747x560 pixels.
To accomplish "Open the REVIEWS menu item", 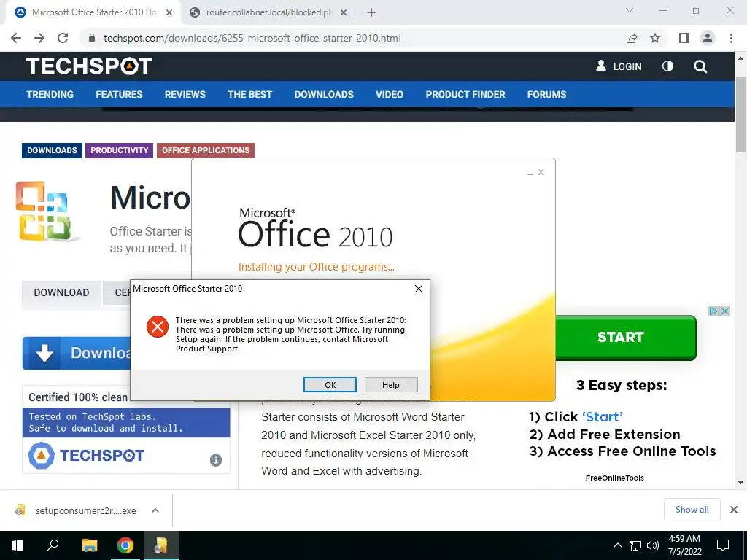I will (x=185, y=94).
